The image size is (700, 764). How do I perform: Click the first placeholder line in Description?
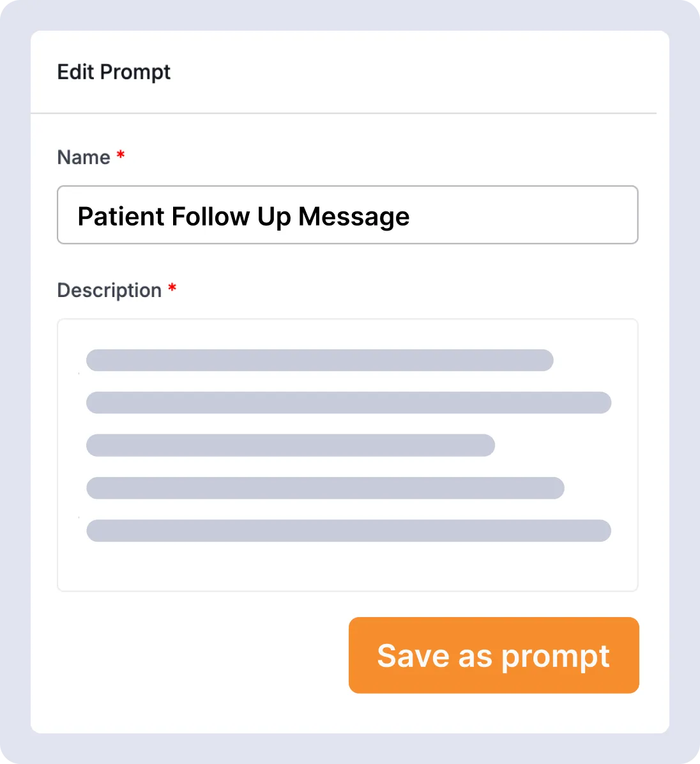pyautogui.click(x=319, y=360)
